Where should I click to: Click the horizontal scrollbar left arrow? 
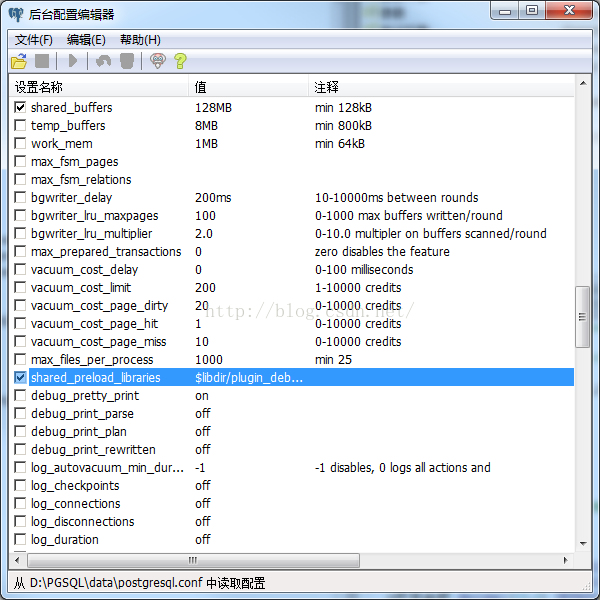coord(17,560)
